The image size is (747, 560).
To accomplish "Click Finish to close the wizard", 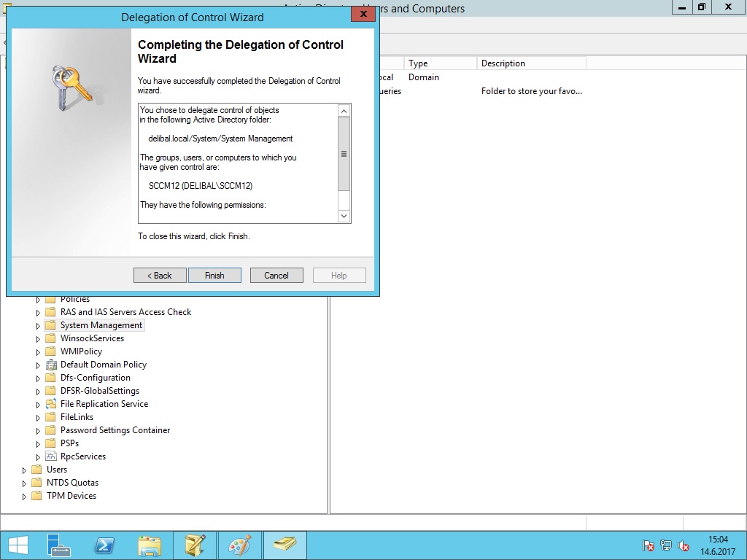I will pos(214,276).
